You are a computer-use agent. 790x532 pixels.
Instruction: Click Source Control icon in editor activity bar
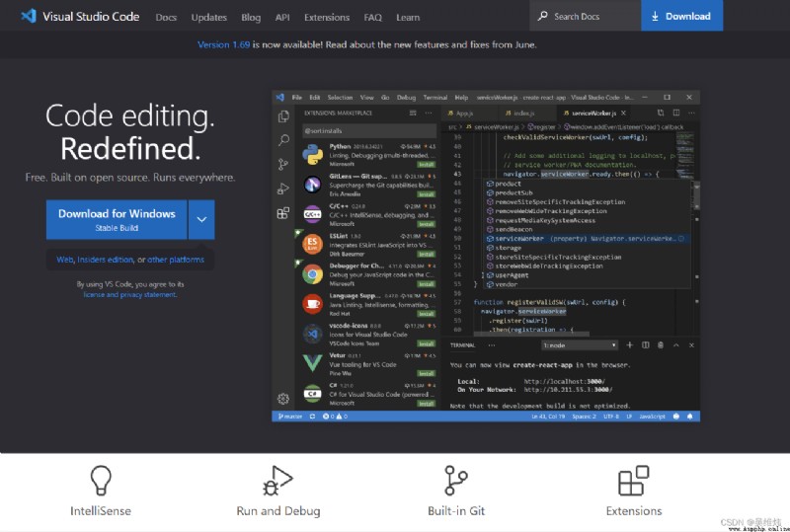point(283,164)
